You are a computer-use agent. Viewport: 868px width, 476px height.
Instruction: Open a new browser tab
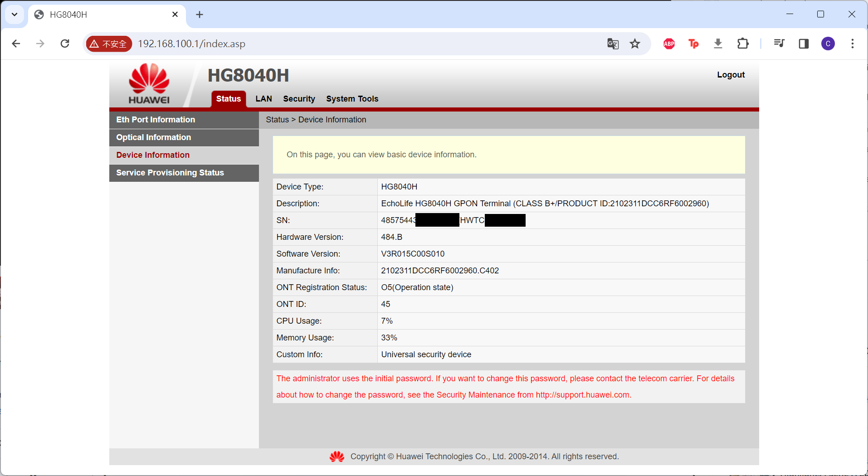pos(200,15)
